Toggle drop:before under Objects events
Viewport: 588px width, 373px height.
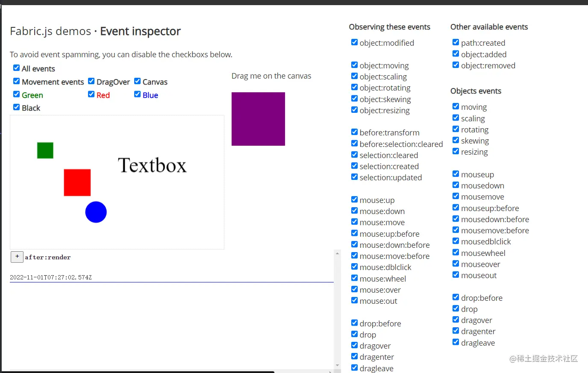point(456,297)
